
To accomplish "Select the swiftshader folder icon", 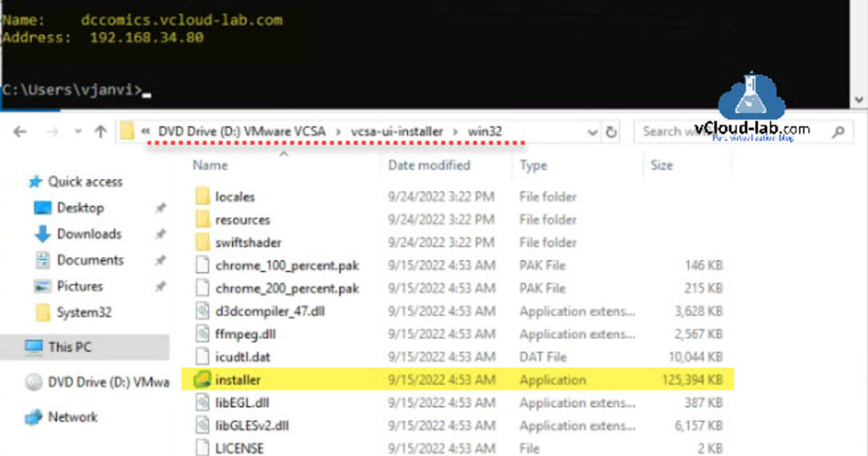I will 202,242.
